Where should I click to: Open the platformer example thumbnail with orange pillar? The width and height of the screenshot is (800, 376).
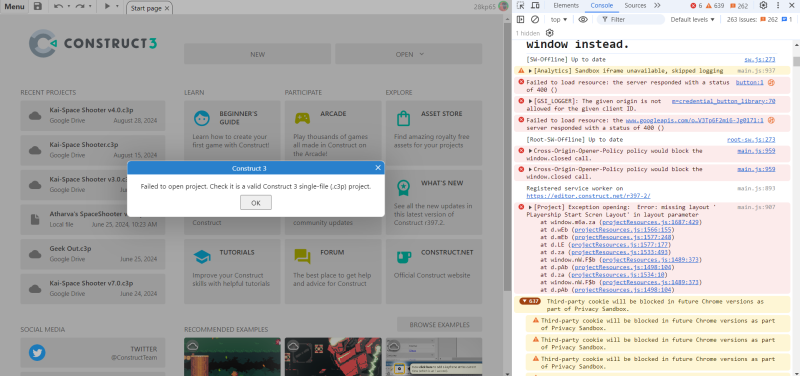(x=232, y=357)
